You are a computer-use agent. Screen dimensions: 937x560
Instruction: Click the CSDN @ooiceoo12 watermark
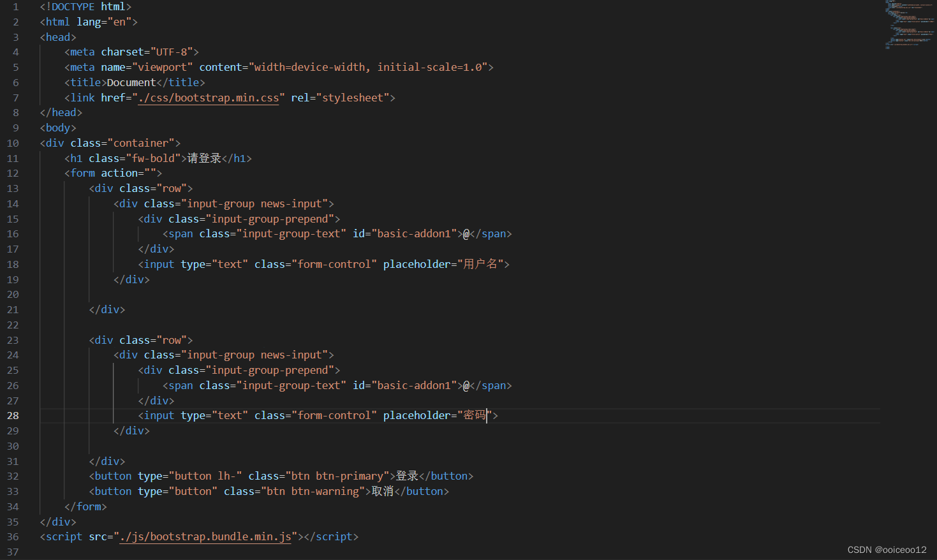coord(887,549)
